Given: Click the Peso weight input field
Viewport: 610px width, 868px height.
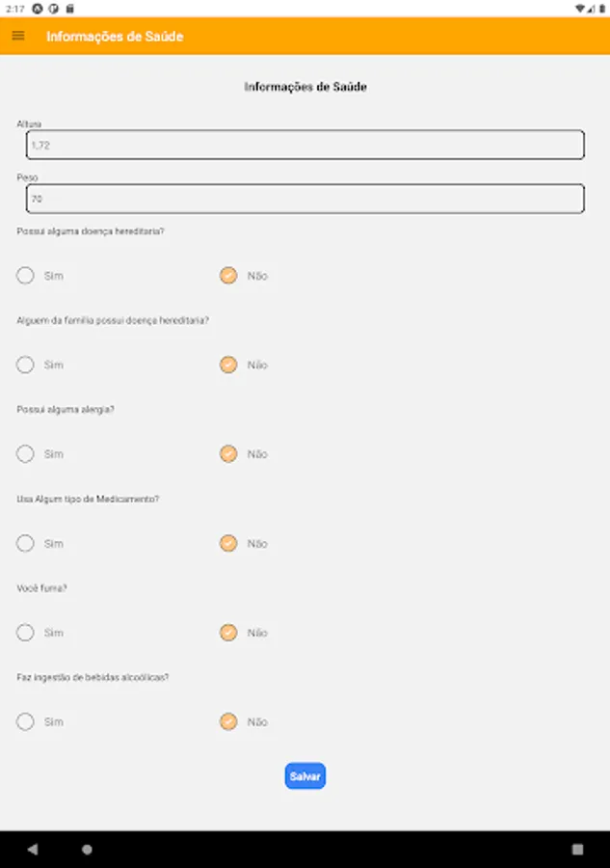Looking at the screenshot, I should coord(305,199).
